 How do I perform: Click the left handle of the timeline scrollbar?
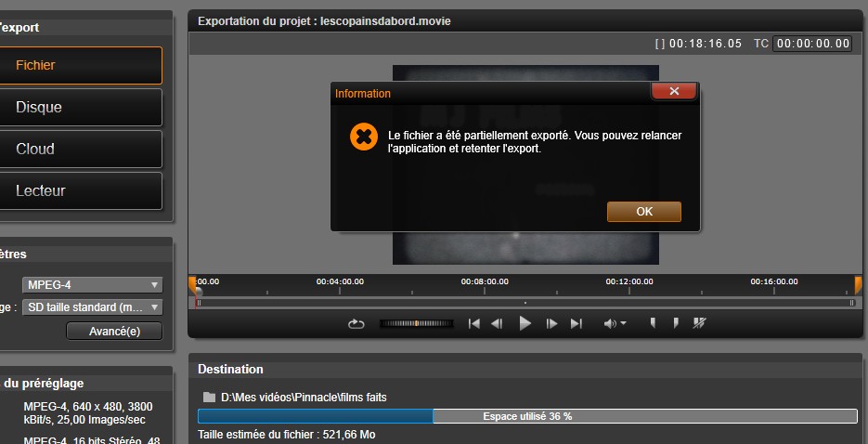200,303
